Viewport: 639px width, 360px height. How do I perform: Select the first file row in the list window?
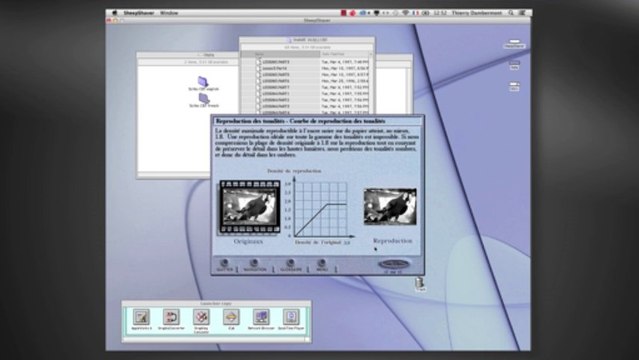[306, 62]
